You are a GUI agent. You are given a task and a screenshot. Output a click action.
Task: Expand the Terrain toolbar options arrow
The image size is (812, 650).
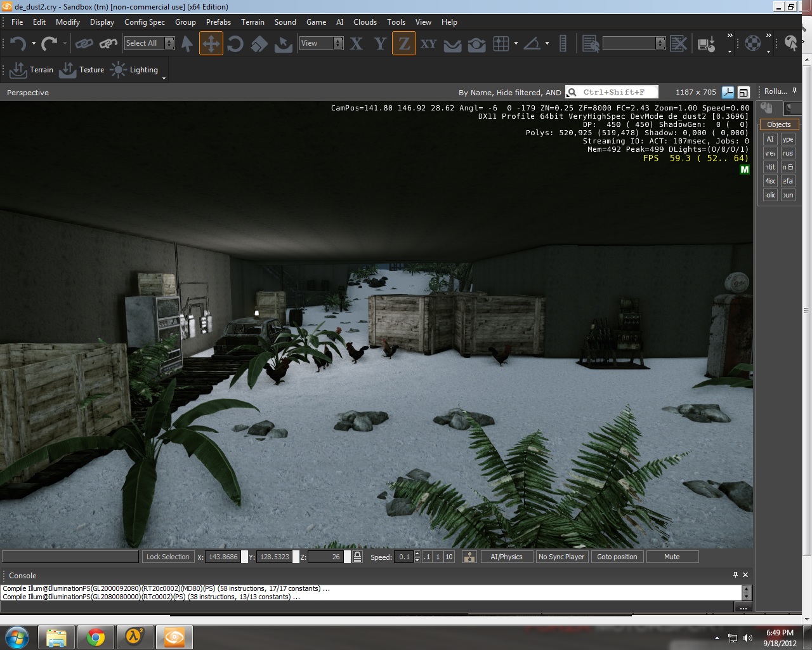[x=164, y=77]
